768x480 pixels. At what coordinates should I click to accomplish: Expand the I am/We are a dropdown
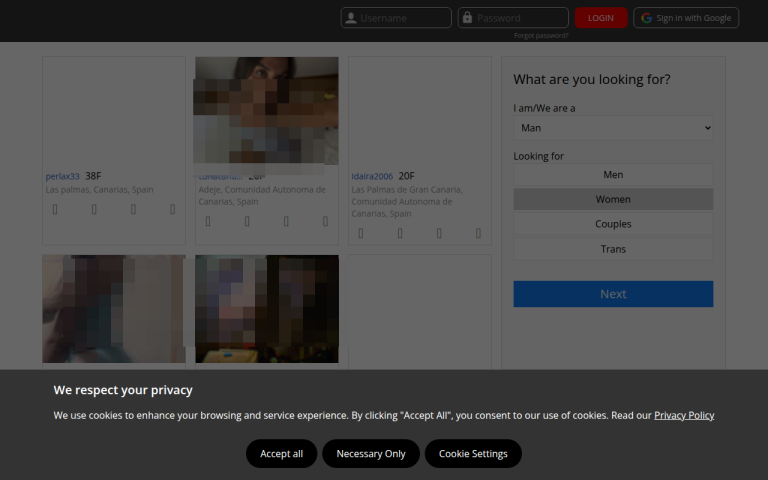click(x=613, y=128)
